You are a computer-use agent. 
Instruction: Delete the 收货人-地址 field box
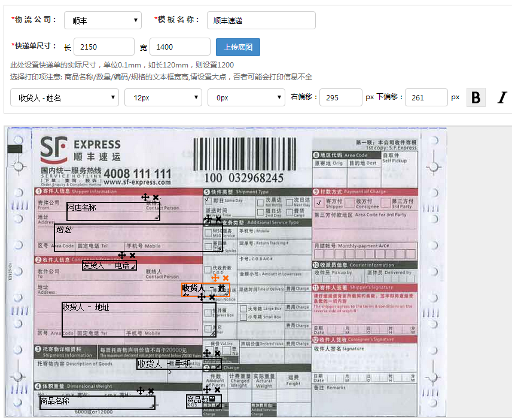(212, 297)
